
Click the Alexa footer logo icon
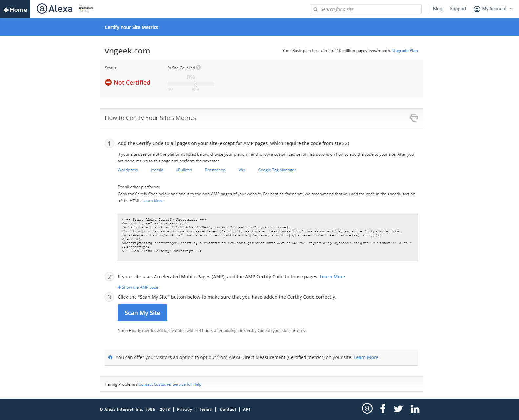pos(367,409)
